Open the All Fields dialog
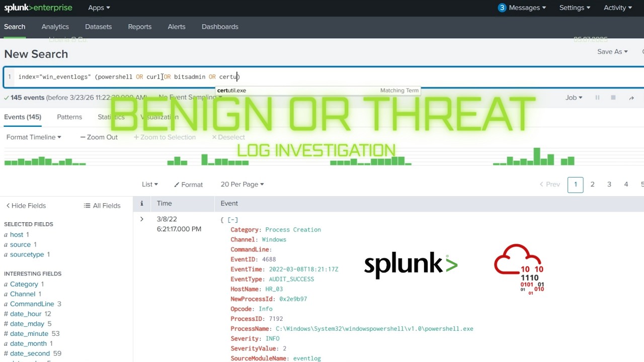 [102, 205]
